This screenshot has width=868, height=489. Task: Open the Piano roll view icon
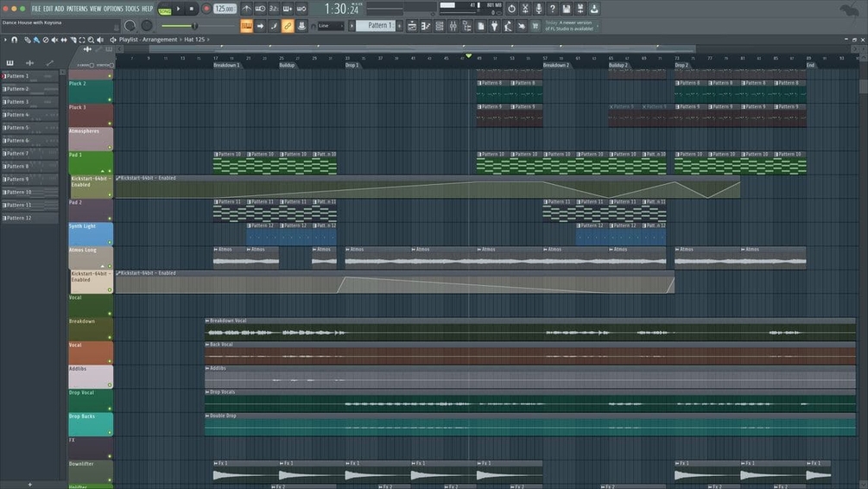[x=426, y=26]
